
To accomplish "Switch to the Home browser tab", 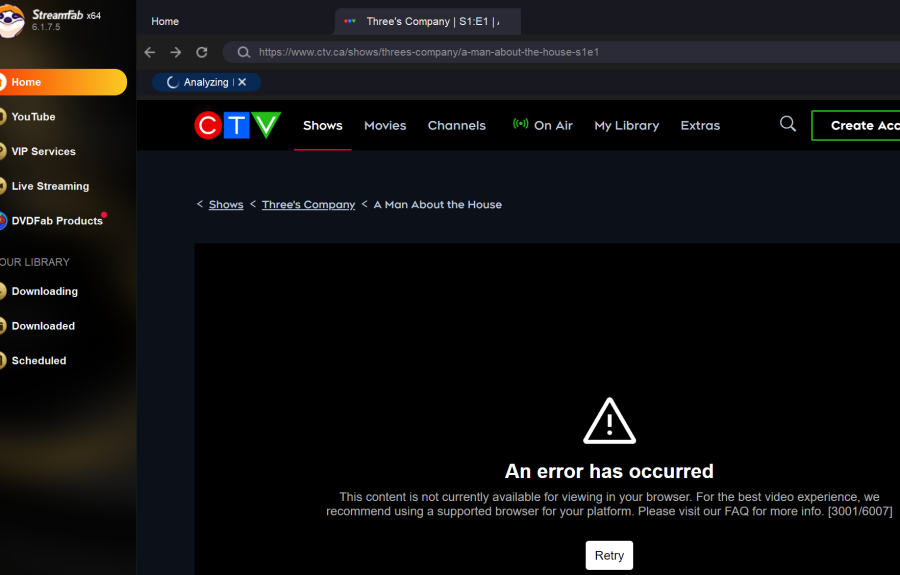I will coord(165,21).
